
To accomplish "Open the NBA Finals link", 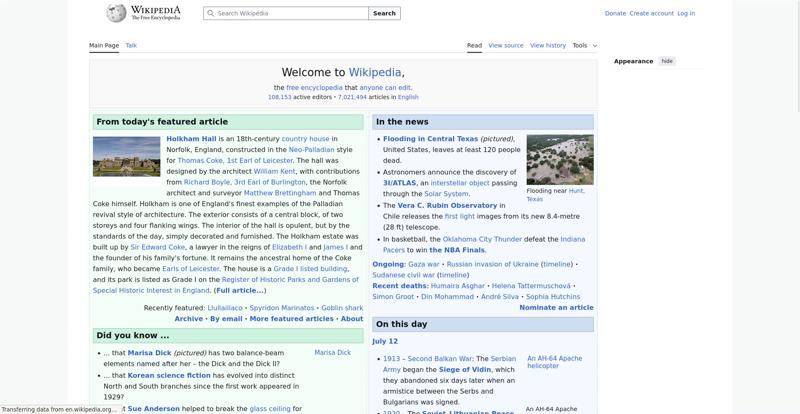I will 457,250.
